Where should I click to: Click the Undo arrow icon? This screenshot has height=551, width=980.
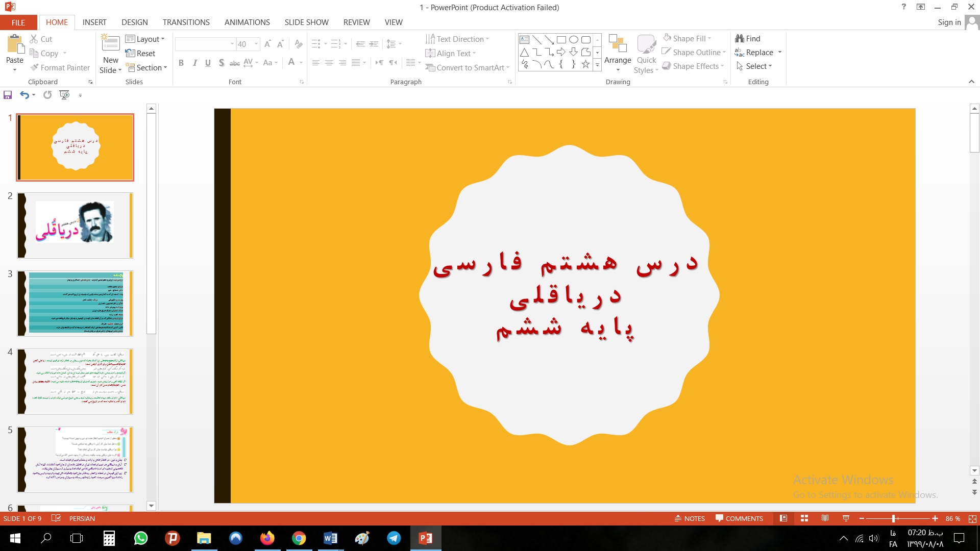(24, 95)
